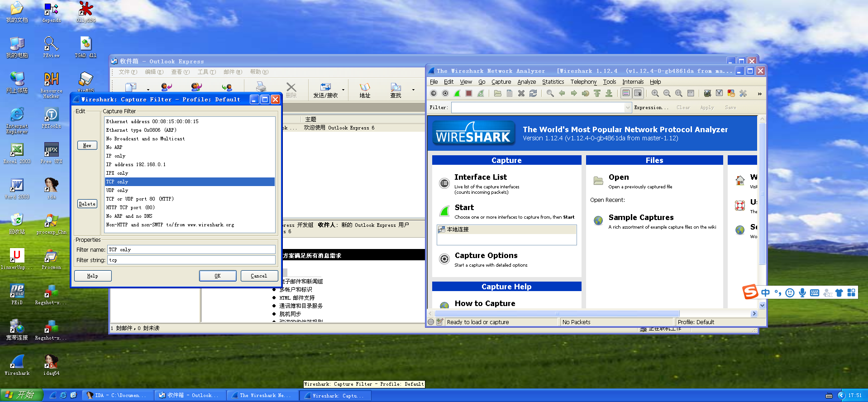Expand the Wireshark toolbar overflow chevron

[759, 94]
